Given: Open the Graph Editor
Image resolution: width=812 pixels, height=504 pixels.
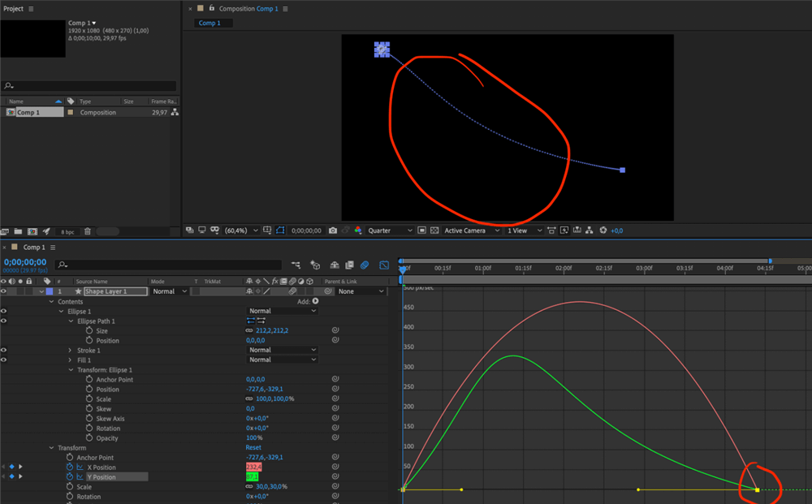Looking at the screenshot, I should pyautogui.click(x=383, y=265).
